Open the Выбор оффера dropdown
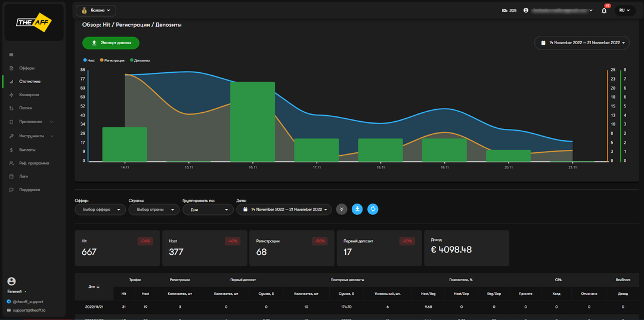Viewport: 644px width, 320px height. 100,210
